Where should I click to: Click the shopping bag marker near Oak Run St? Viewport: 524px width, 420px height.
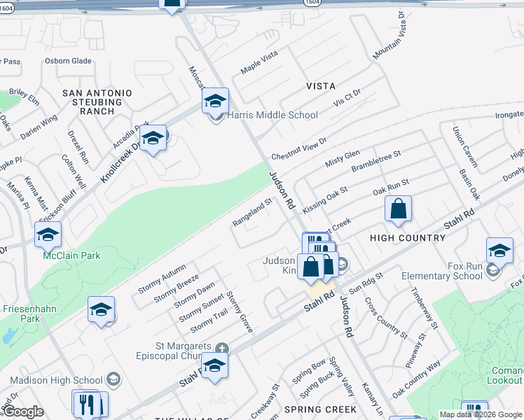tap(398, 210)
